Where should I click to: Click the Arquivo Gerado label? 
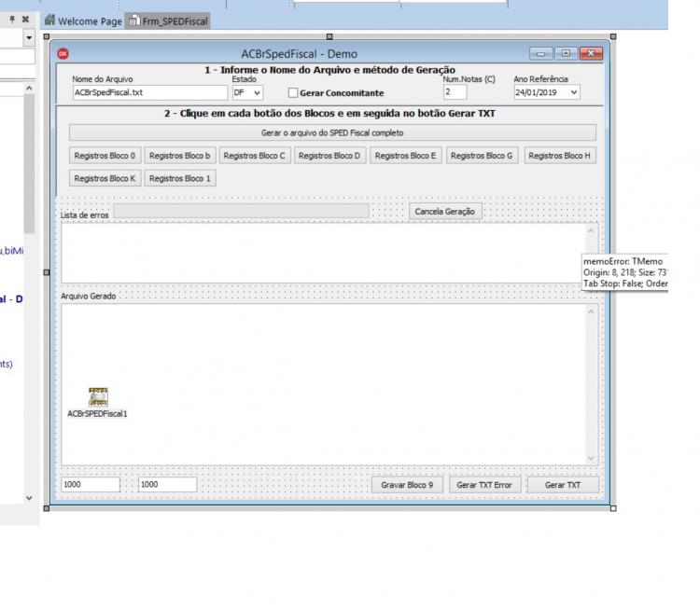88,297
